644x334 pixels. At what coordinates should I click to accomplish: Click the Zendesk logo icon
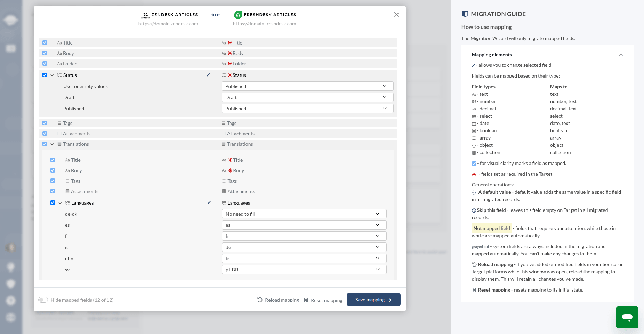pyautogui.click(x=145, y=15)
